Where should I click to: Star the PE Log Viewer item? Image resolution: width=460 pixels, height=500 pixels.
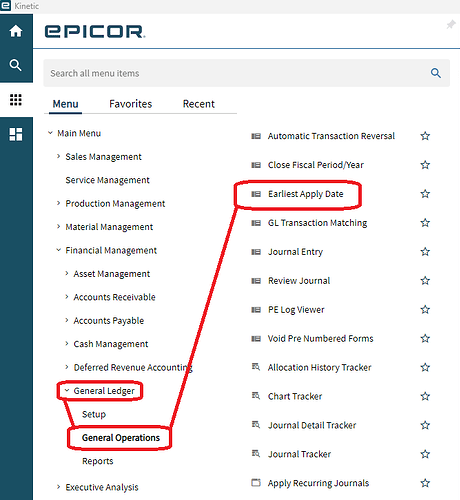pyautogui.click(x=425, y=310)
